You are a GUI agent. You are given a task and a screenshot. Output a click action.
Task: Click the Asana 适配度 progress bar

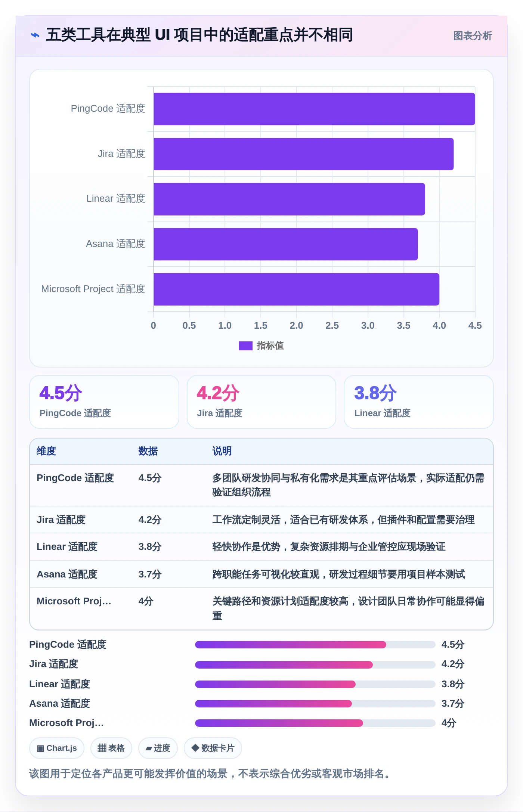pyautogui.click(x=315, y=704)
